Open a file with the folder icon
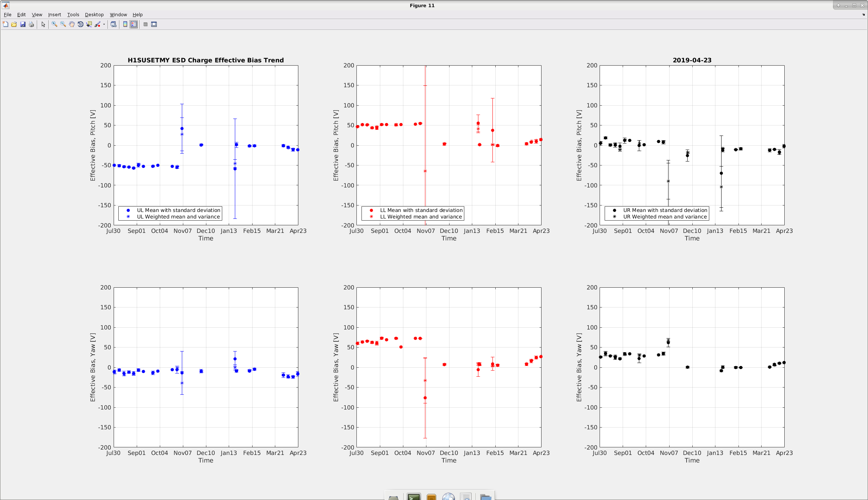This screenshot has width=868, height=500. (x=14, y=25)
